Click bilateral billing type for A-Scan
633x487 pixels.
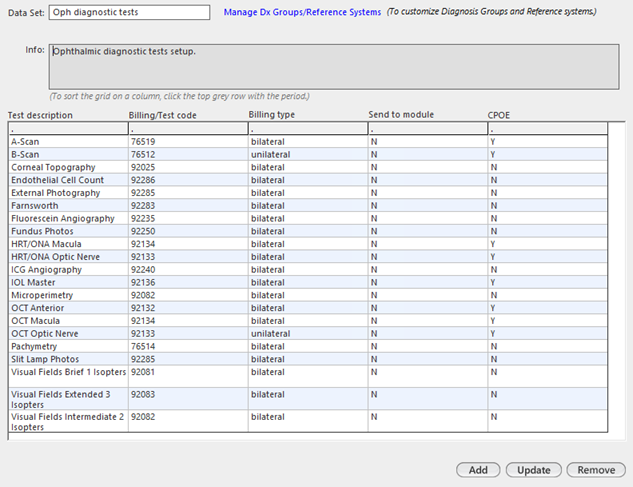coord(308,142)
